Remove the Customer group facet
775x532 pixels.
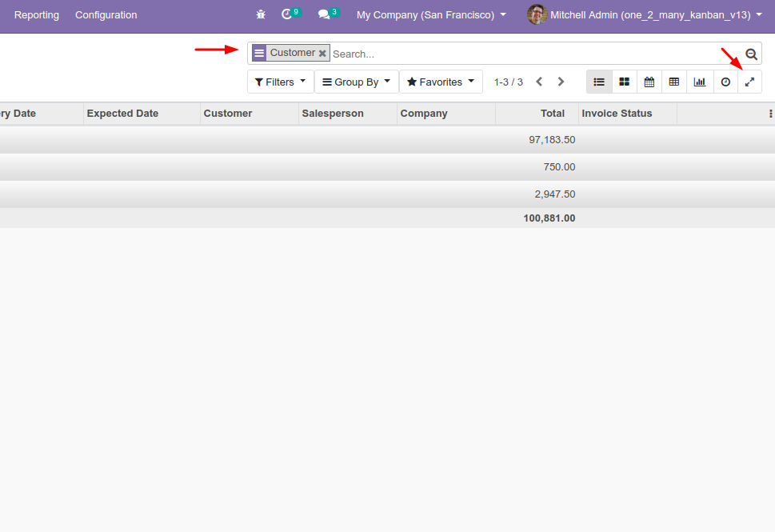322,54
